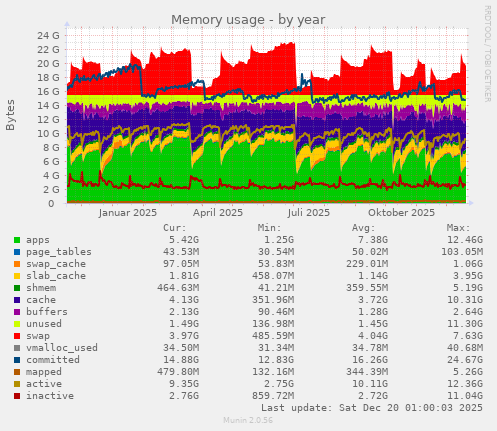Click the brown mapped legend swatch
This screenshot has height=431, width=497.
(x=17, y=372)
